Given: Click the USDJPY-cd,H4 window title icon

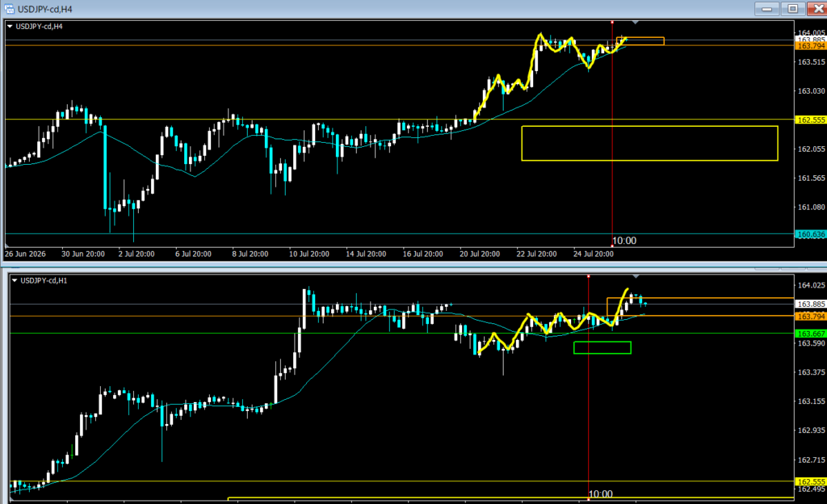Looking at the screenshot, I should tap(9, 9).
